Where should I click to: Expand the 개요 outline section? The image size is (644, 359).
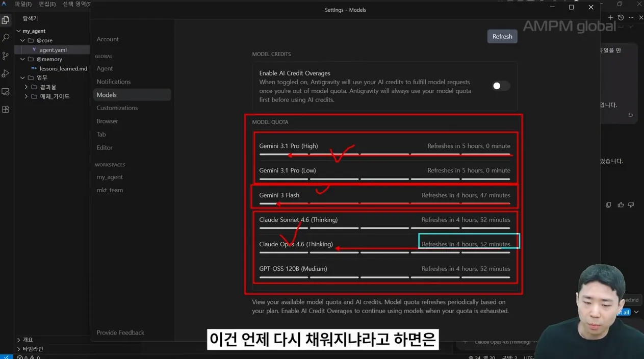[x=24, y=340]
